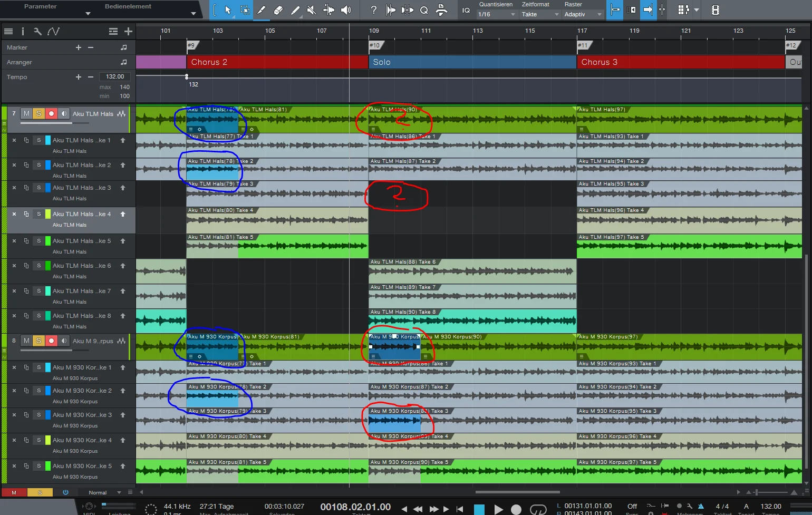Mute track 7 Aku TLM Hals

(26, 113)
